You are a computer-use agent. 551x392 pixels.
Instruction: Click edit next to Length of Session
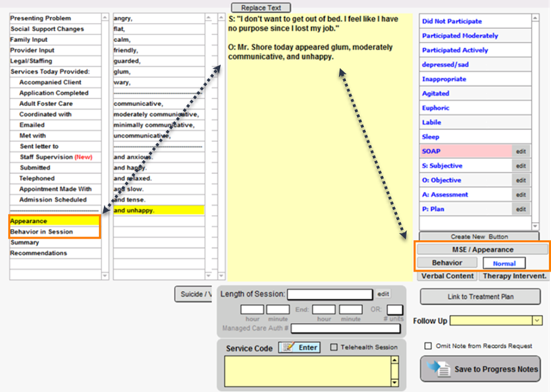point(383,294)
